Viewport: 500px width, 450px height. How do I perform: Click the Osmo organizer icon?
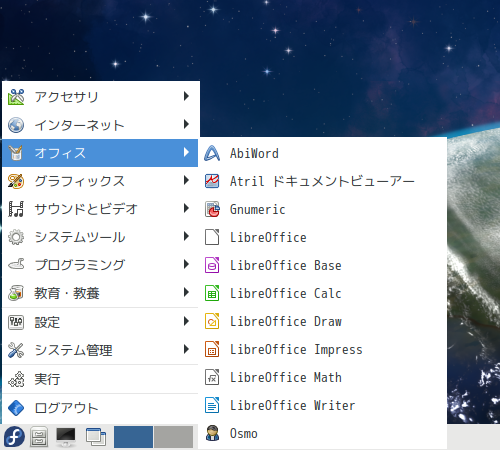coord(212,433)
